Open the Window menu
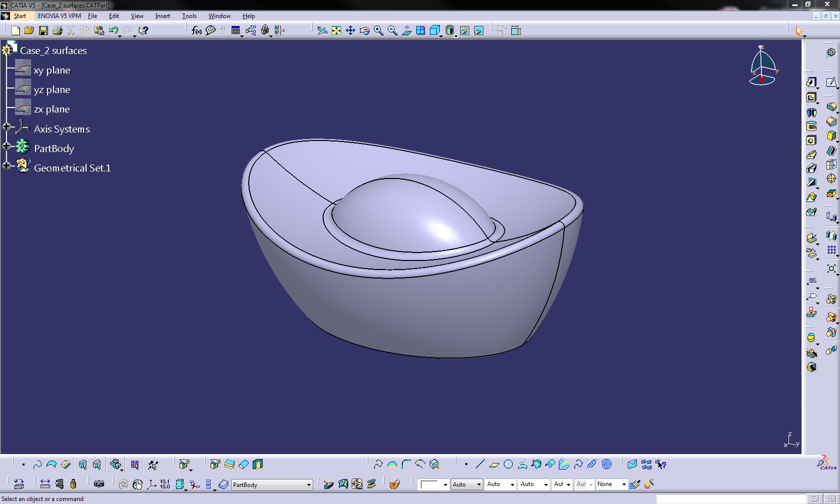 pyautogui.click(x=220, y=16)
